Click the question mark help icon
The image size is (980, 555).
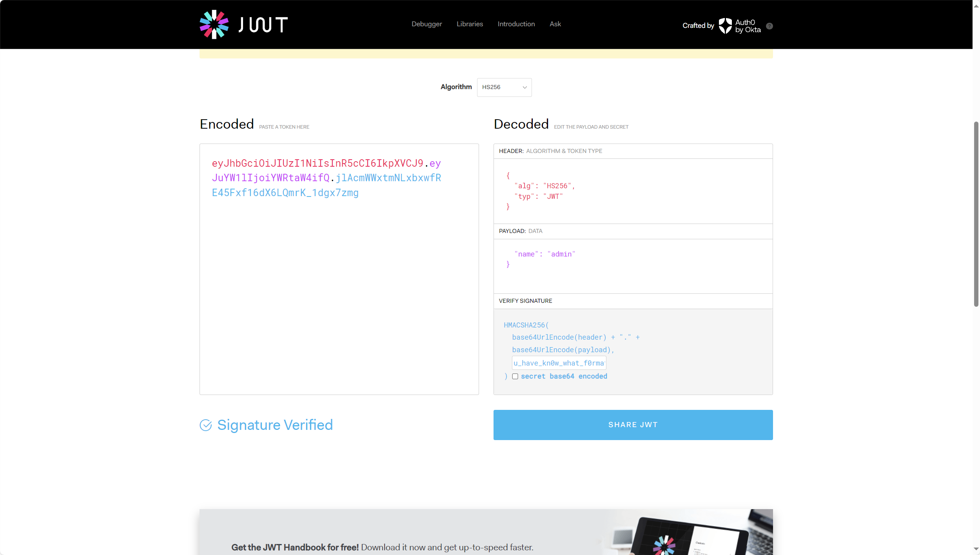[769, 26]
